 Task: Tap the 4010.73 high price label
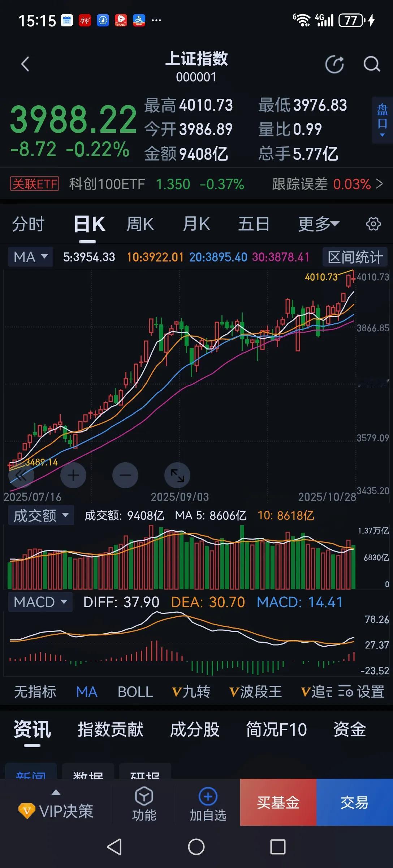pyautogui.click(x=321, y=277)
